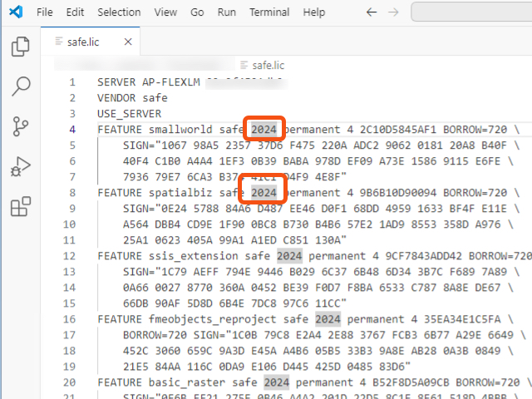The image size is (532, 399).
Task: Click the word spatialbiz on line 8
Action: click(x=180, y=193)
